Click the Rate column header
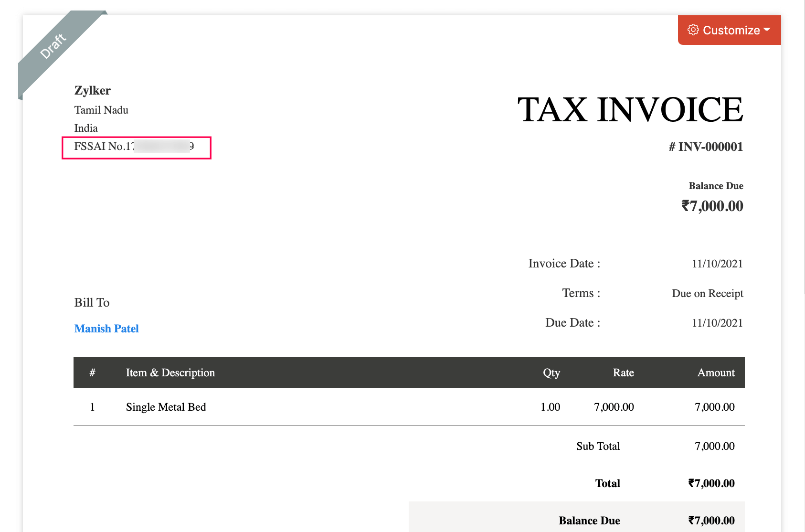This screenshot has height=532, width=805. coord(623,372)
